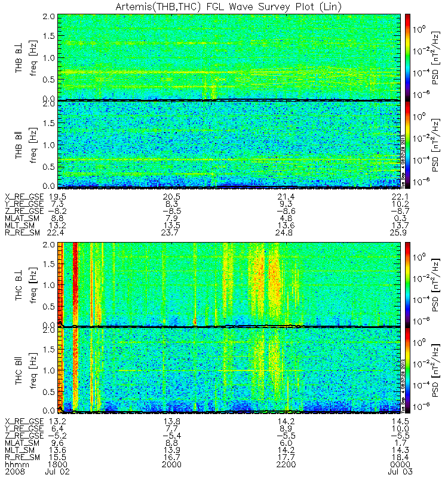448x478 pixels.
Task: Click the MLT_SM row label in the THB ephemeris
Action: click(x=20, y=226)
